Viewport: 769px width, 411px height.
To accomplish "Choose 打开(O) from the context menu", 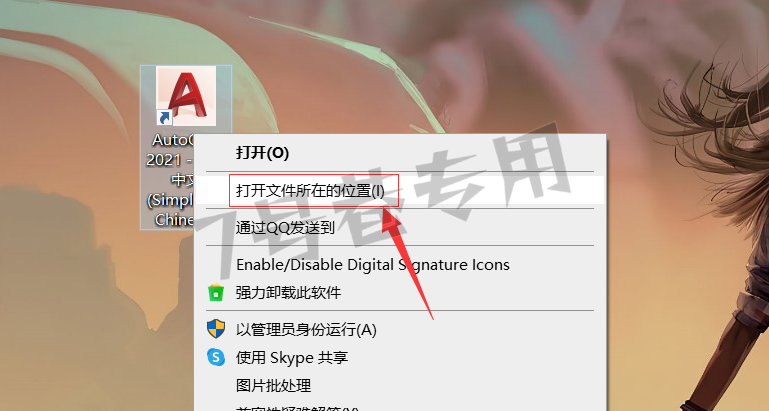I will tap(262, 153).
